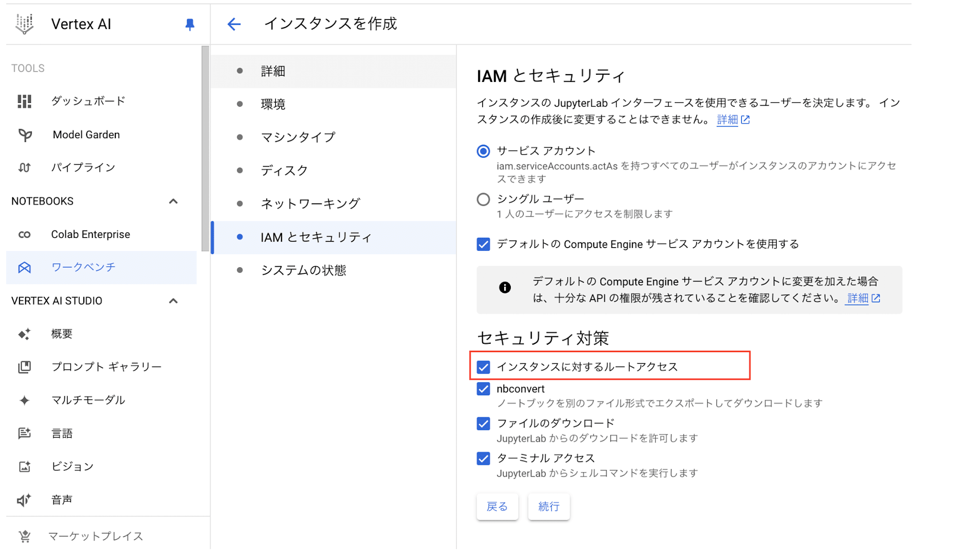Click ワークベンチ workbench icon
Viewport: 953px width, 560px height.
pyautogui.click(x=23, y=267)
